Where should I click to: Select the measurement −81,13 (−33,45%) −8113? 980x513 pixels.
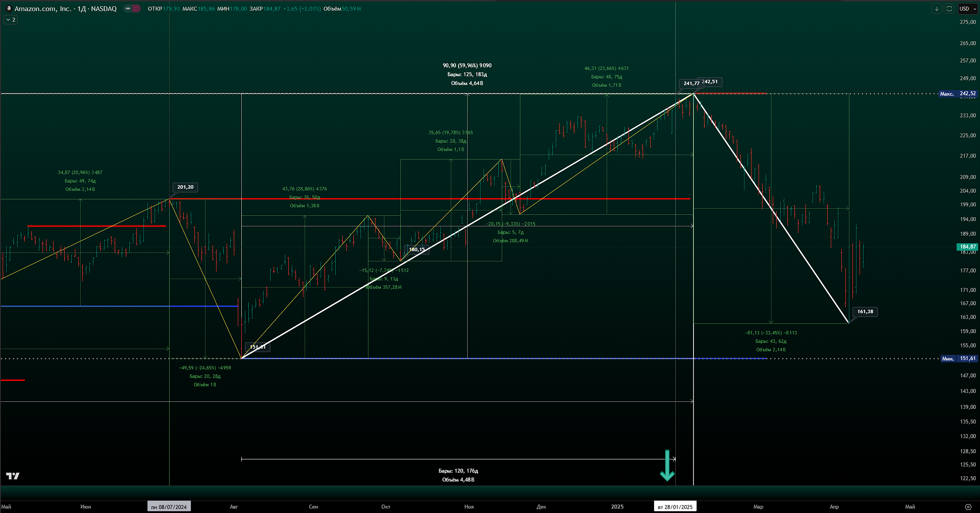tap(771, 333)
